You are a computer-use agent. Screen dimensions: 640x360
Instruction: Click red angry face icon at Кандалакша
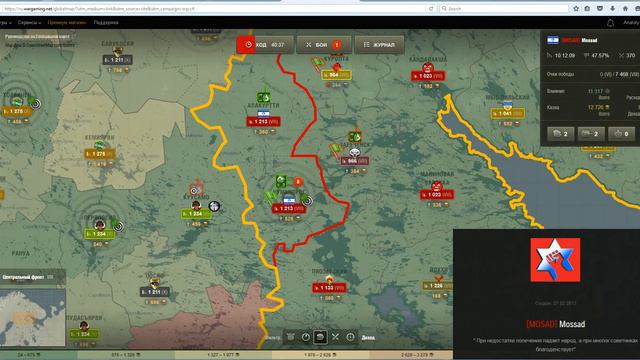click(x=428, y=67)
